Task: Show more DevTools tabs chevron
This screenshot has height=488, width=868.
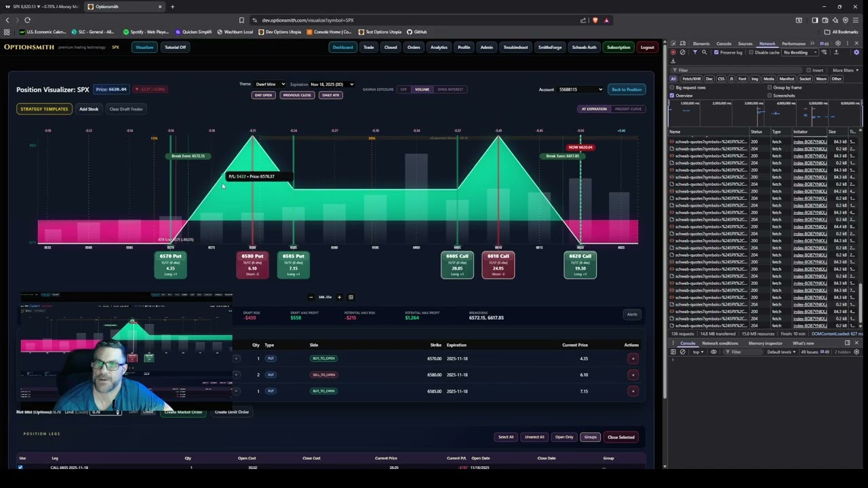Action: (x=812, y=43)
